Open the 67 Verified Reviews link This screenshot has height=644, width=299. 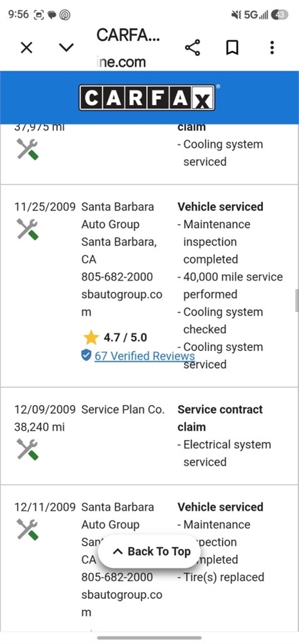(x=145, y=355)
